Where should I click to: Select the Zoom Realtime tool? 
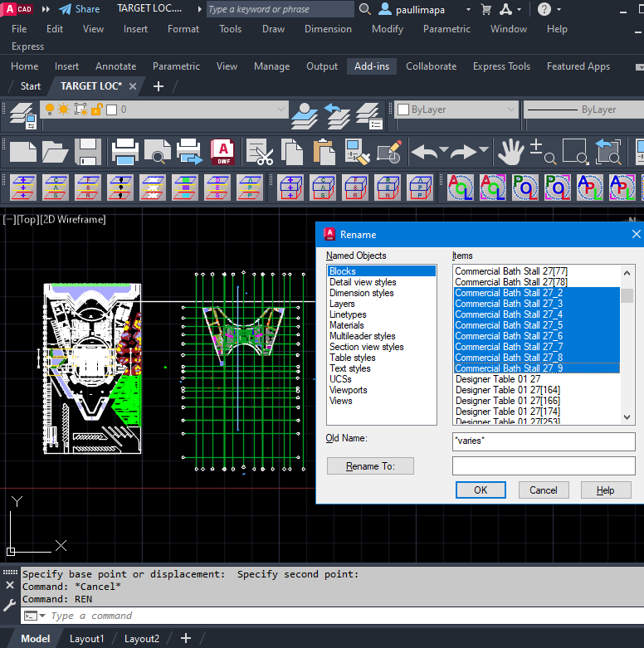click(543, 152)
